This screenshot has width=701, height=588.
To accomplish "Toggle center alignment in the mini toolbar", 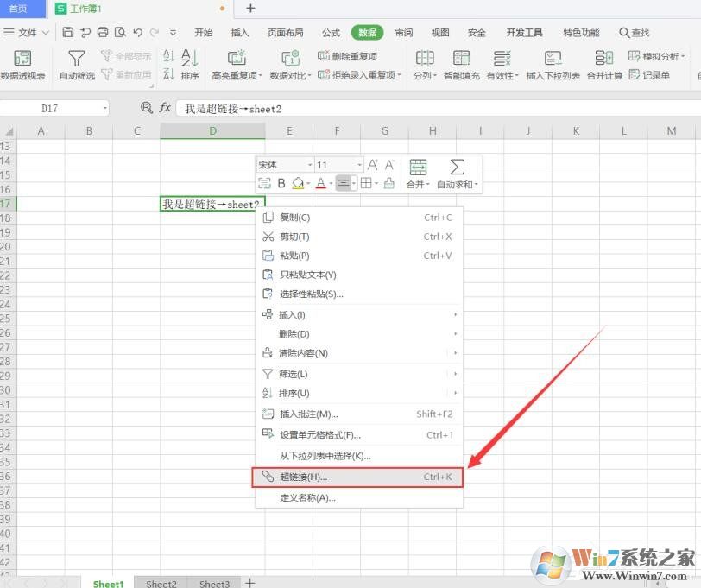I will (x=344, y=183).
